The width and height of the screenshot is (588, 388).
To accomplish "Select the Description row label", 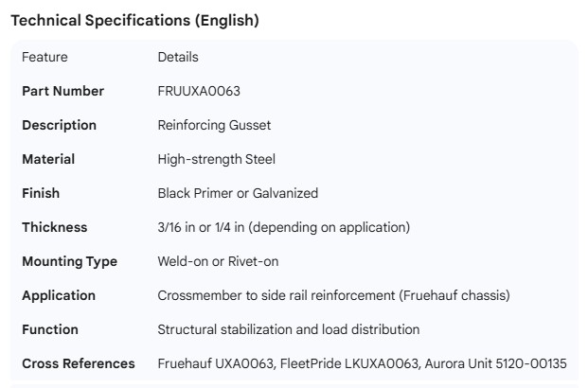I will (59, 125).
